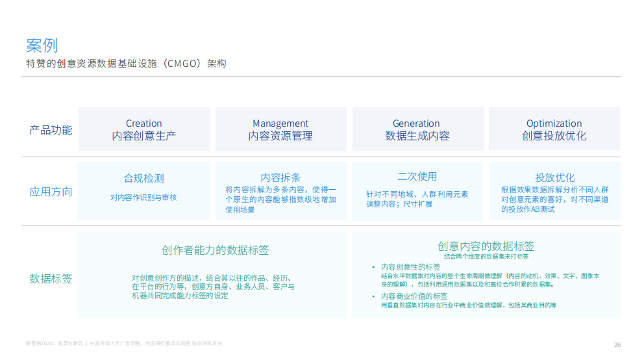Click the slide title 案例
This screenshot has height=360, width=644.
(x=42, y=45)
